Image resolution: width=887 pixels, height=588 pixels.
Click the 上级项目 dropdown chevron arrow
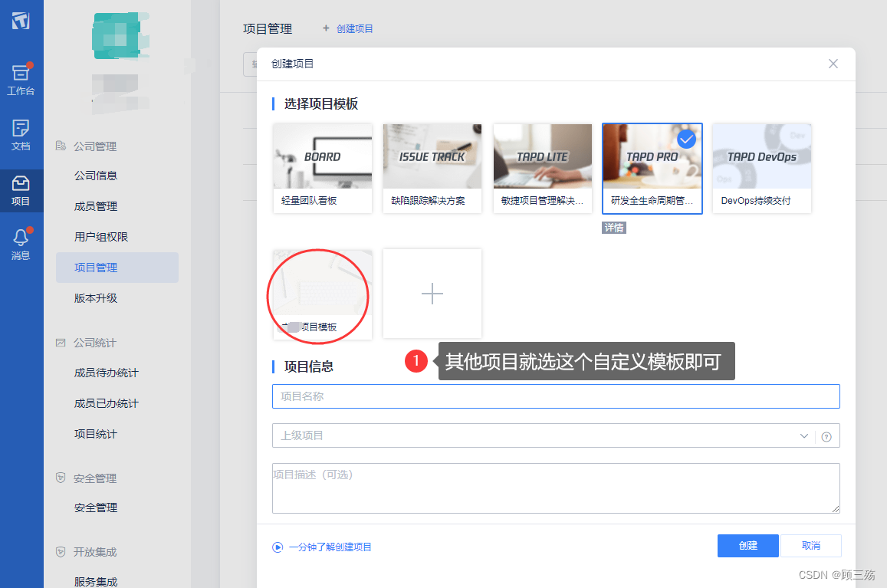point(804,435)
